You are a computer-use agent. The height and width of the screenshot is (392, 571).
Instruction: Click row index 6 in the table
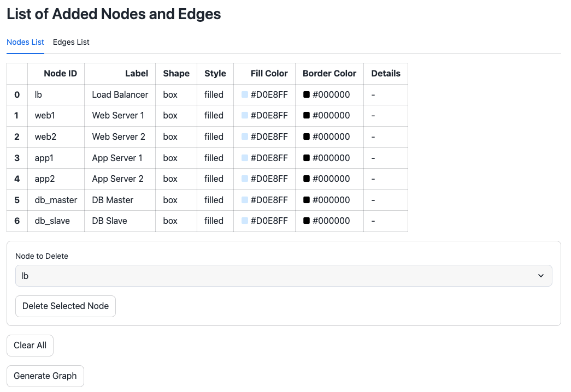coord(17,221)
